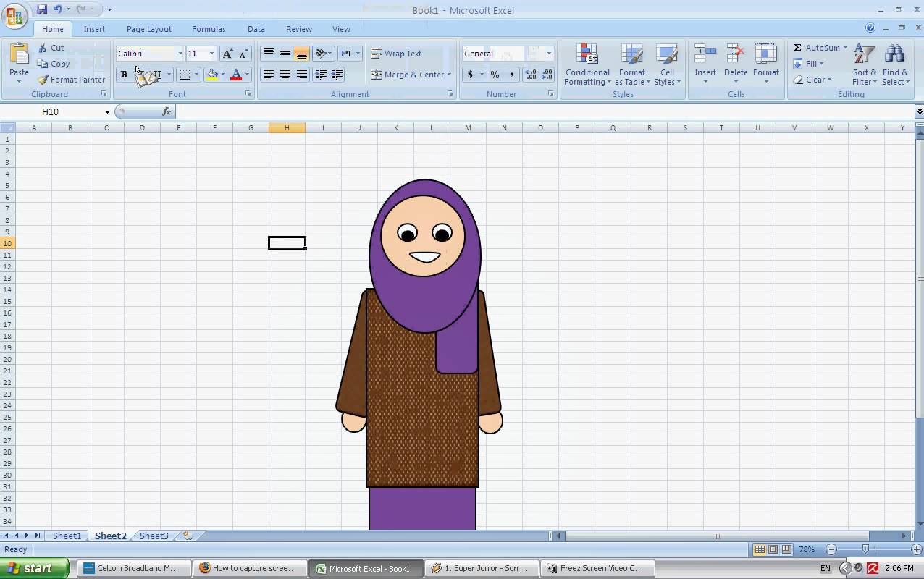Toggle bold formatting on selected cell
The height and width of the screenshot is (579, 924).
pyautogui.click(x=122, y=74)
